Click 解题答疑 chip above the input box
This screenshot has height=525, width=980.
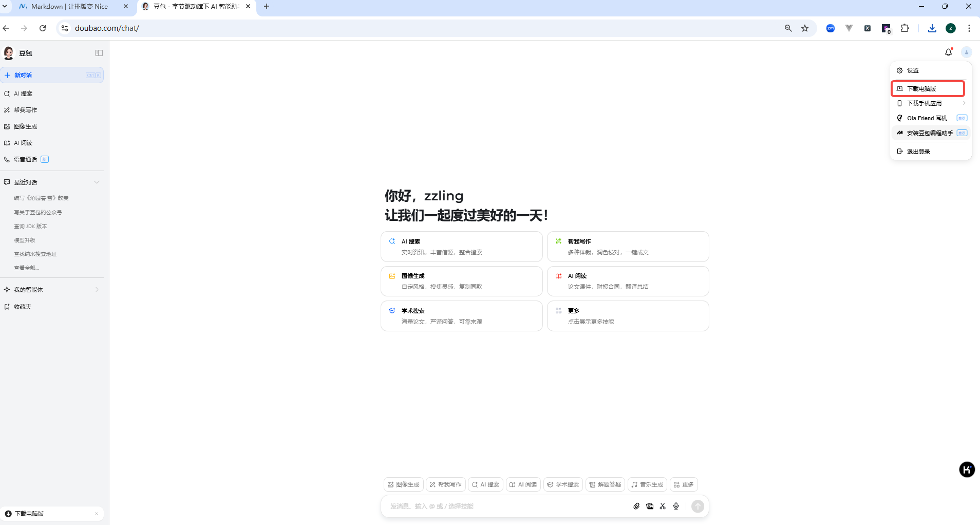[605, 484]
